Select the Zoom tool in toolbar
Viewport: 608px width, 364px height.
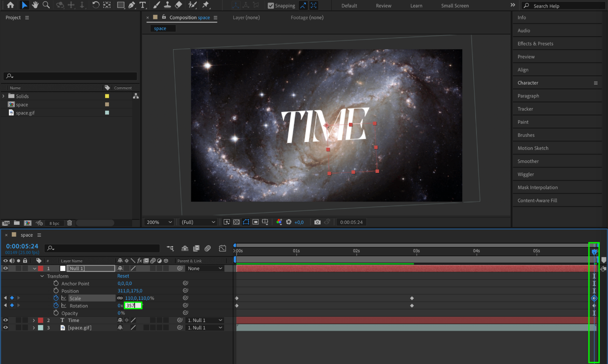[46, 5]
